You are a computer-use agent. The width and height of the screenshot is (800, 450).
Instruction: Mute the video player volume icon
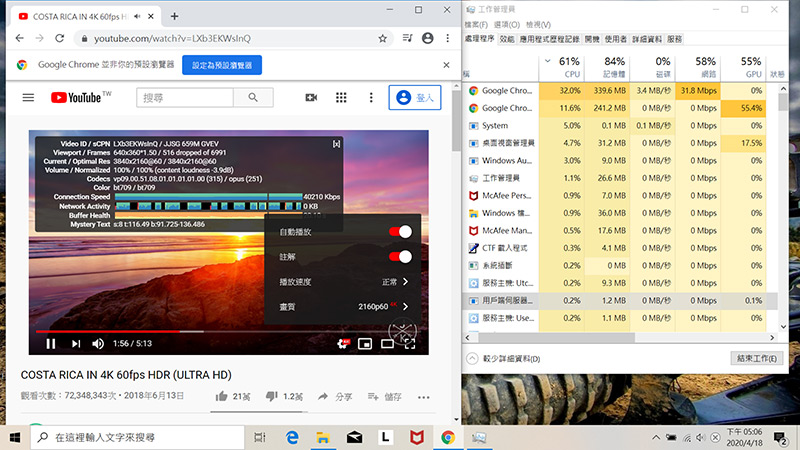(98, 343)
